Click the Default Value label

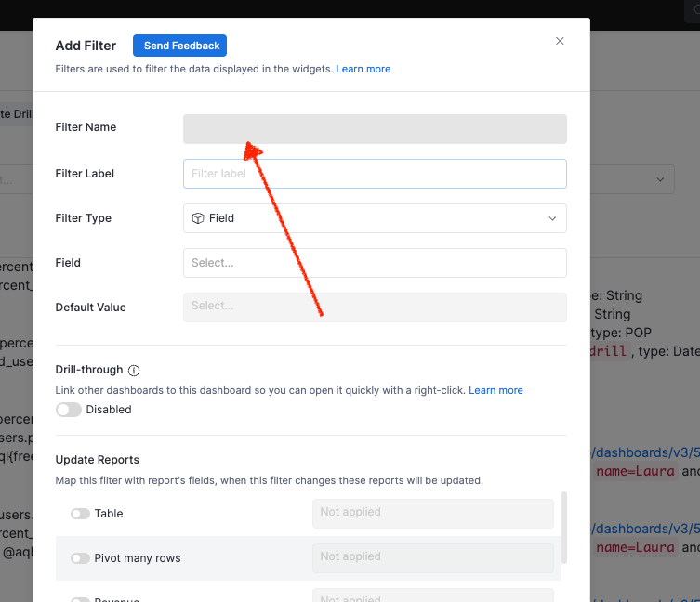pos(90,308)
